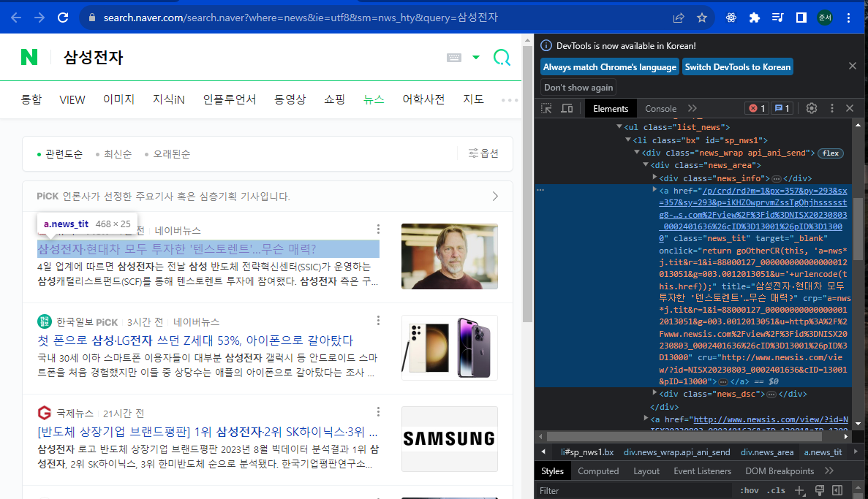
Task: Expand the div news_dsc node
Action: tap(655, 393)
